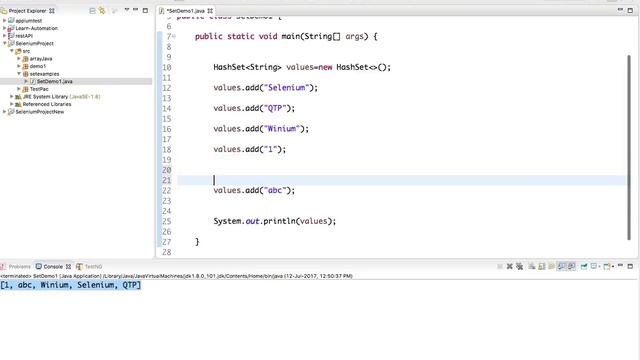Toggle Pin Console button
The width and height of the screenshot is (640, 360).
(584, 267)
